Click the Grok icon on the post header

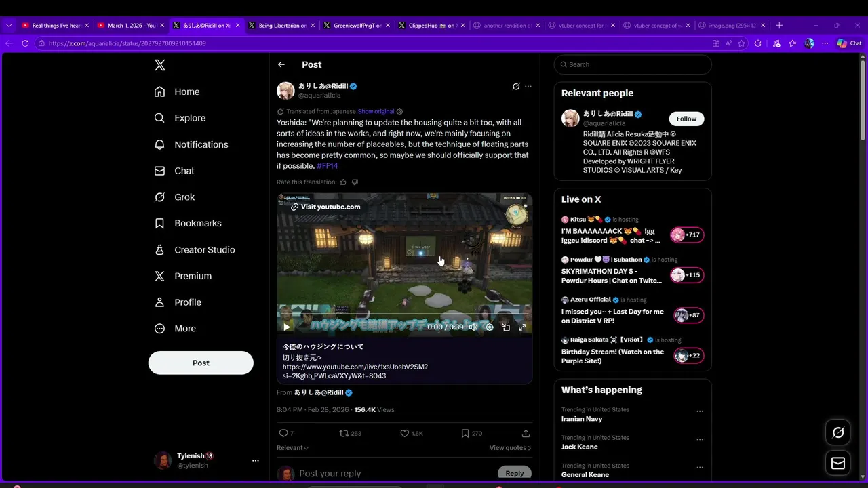coord(516,86)
